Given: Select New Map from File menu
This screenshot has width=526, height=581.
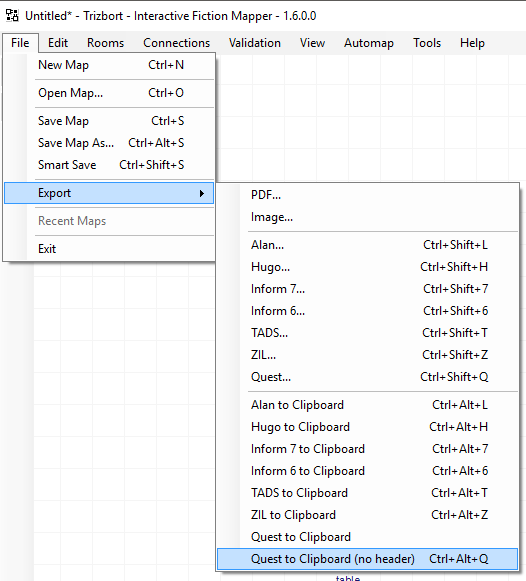Looking at the screenshot, I should pos(109,65).
